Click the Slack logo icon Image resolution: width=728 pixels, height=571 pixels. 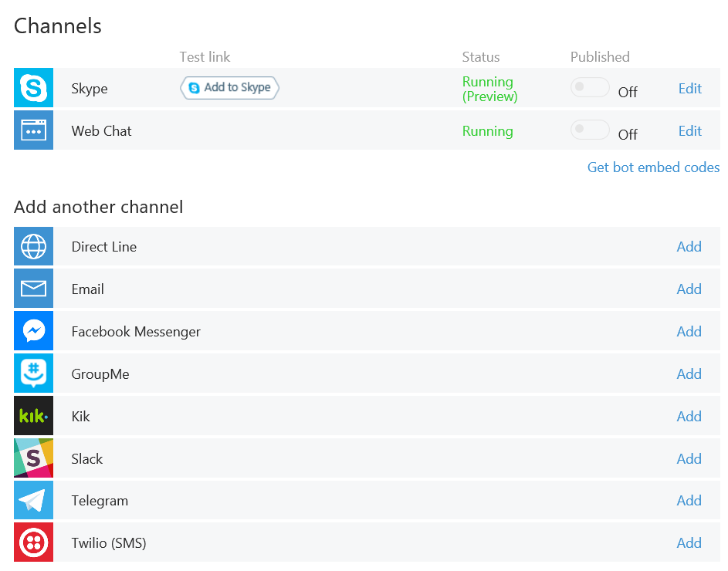33,458
